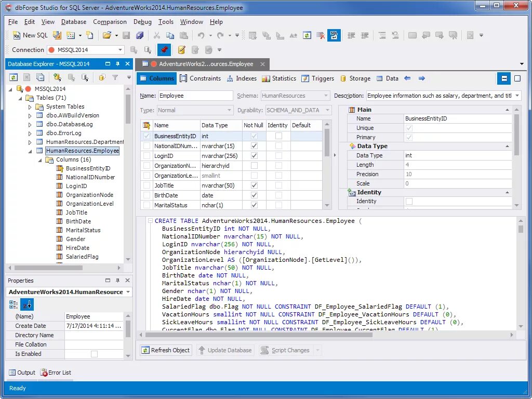
Task: Click the split view layout icon
Action: click(x=504, y=78)
